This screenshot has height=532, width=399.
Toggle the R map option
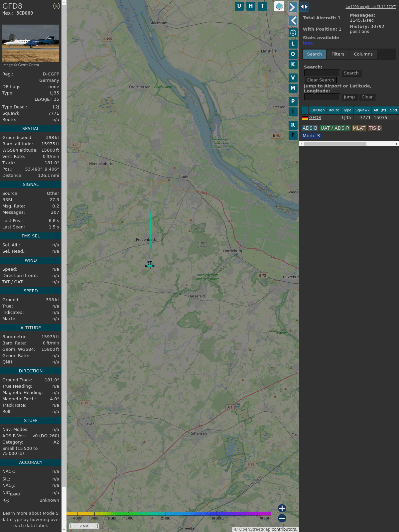click(x=293, y=125)
